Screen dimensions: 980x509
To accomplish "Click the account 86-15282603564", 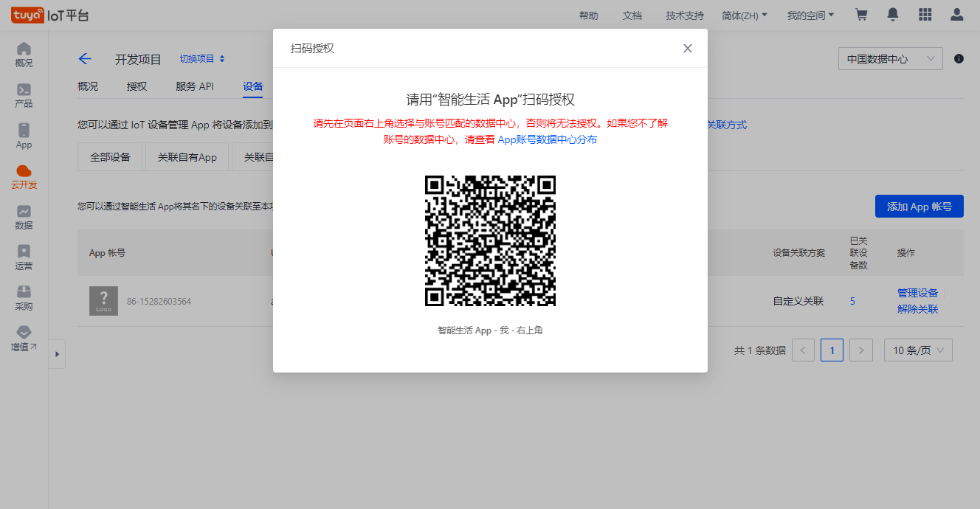I will coord(159,301).
